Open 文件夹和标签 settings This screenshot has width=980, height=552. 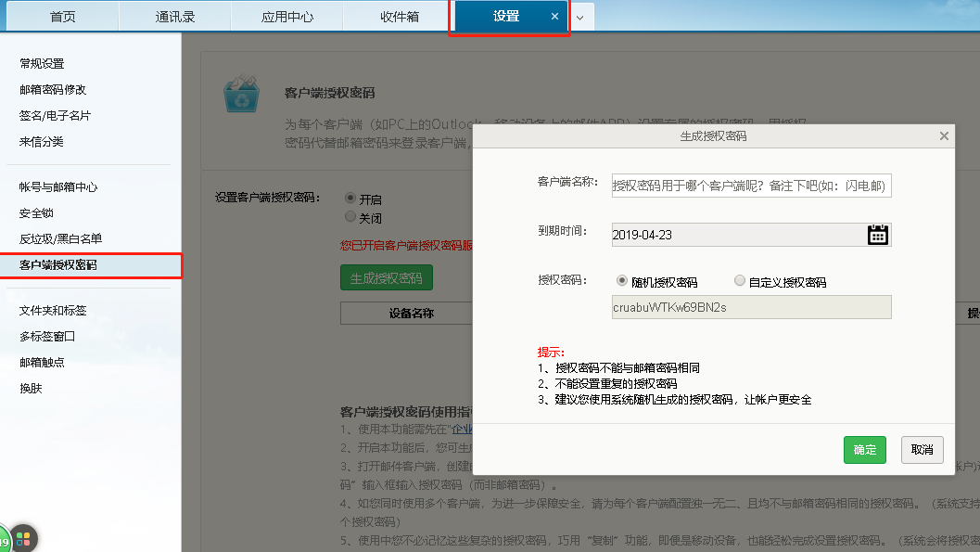pos(53,311)
